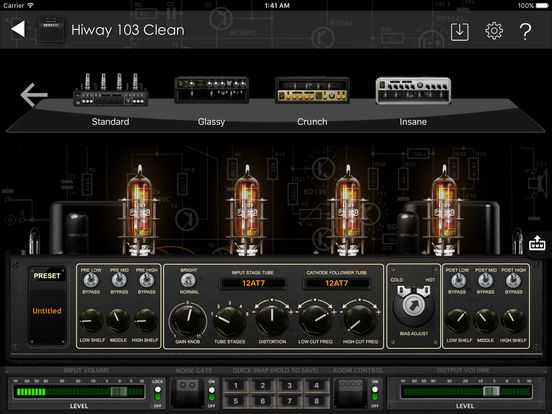Open the download presets icon
This screenshot has width=552, height=414.
(x=459, y=31)
